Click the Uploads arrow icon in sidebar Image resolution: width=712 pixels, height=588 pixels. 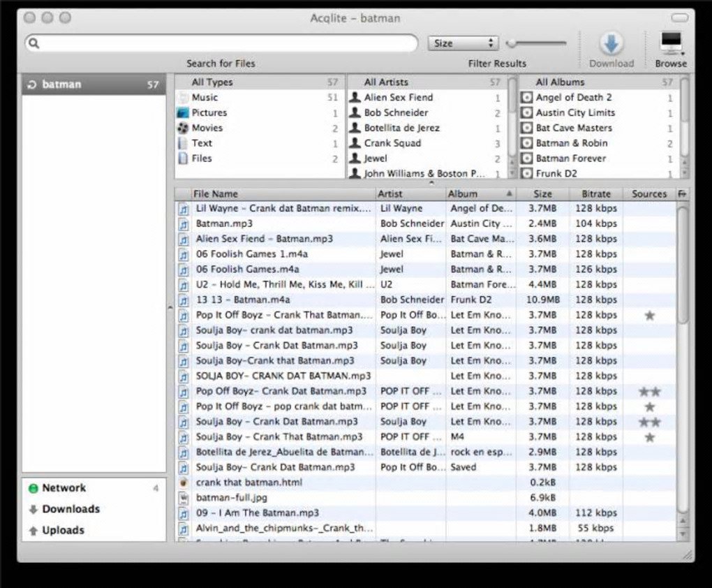(33, 531)
